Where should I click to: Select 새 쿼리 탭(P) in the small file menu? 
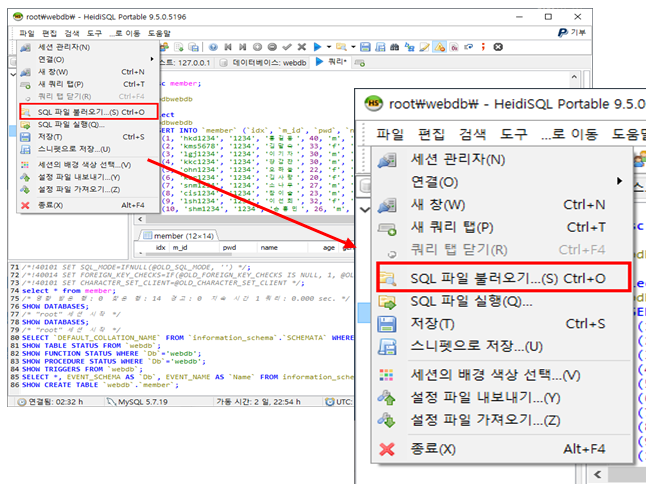coord(88,84)
